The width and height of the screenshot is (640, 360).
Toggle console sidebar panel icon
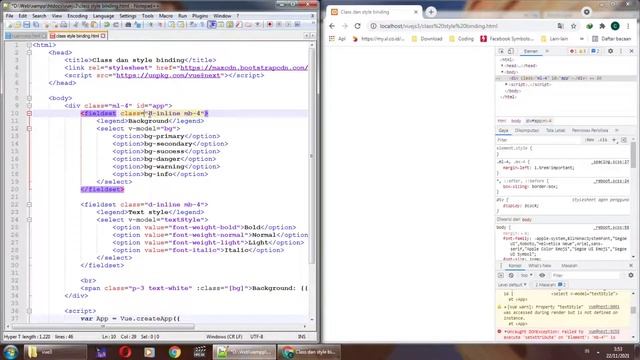(501, 276)
